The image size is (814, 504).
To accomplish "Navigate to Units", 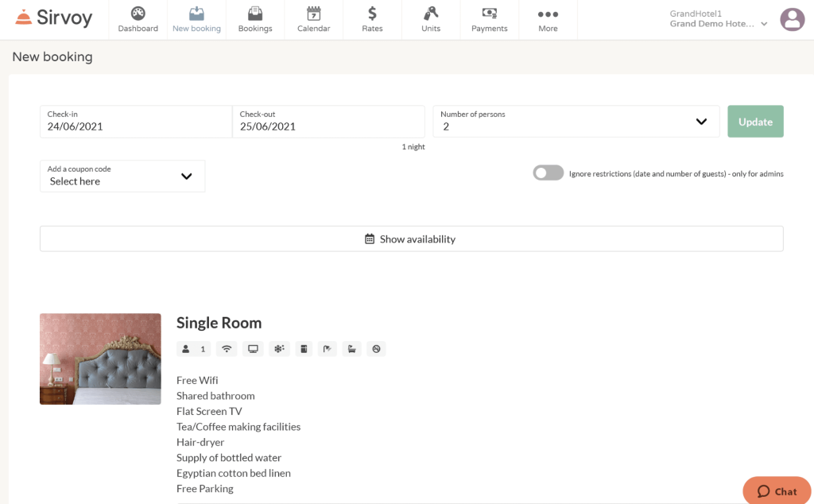I will pos(431,20).
